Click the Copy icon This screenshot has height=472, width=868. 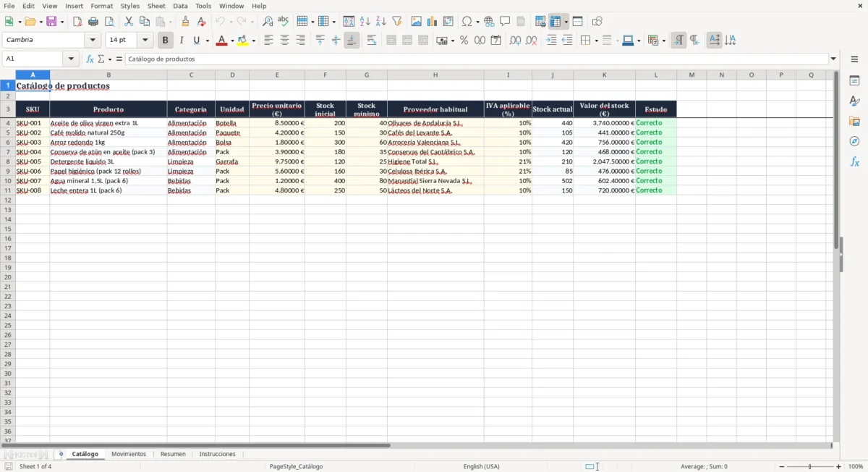[x=145, y=22]
